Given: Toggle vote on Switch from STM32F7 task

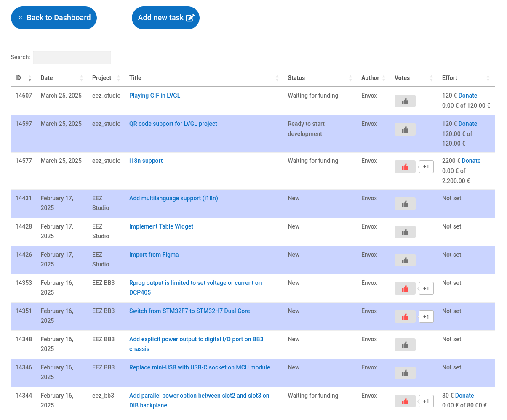Looking at the screenshot, I should [405, 316].
